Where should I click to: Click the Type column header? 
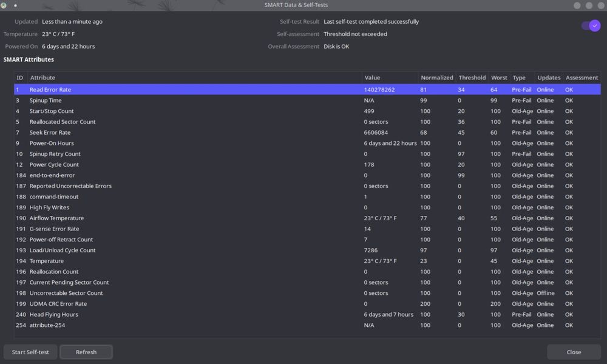coord(522,78)
